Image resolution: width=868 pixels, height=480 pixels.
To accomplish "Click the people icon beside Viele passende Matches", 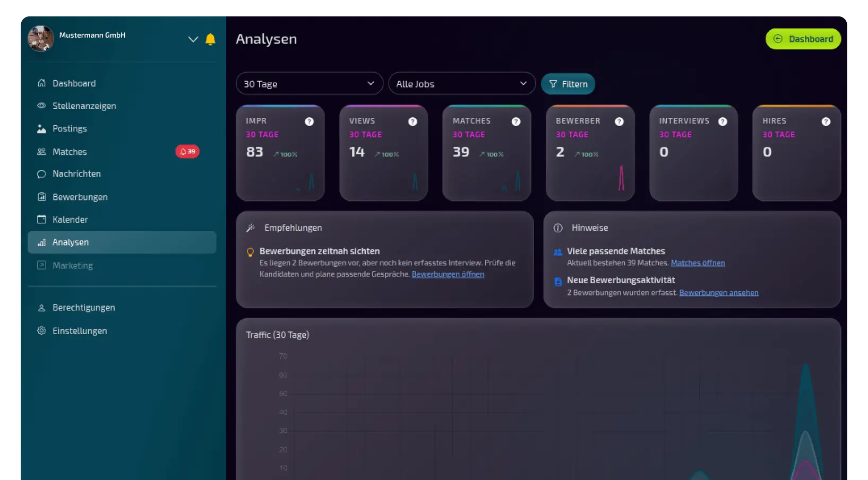I will [558, 252].
